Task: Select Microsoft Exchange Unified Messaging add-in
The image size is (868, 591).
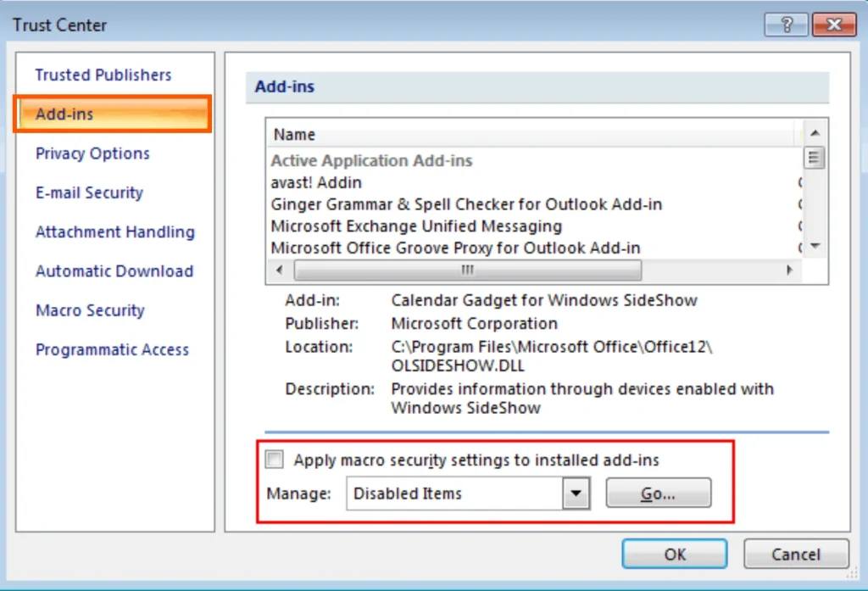Action: pyautogui.click(x=415, y=226)
